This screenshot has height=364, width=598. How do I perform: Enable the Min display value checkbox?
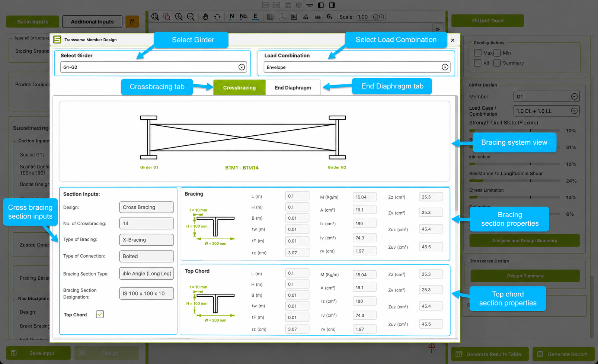(497, 53)
